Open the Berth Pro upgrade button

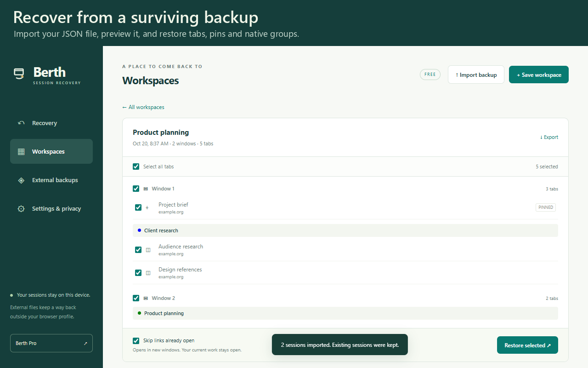(51, 343)
